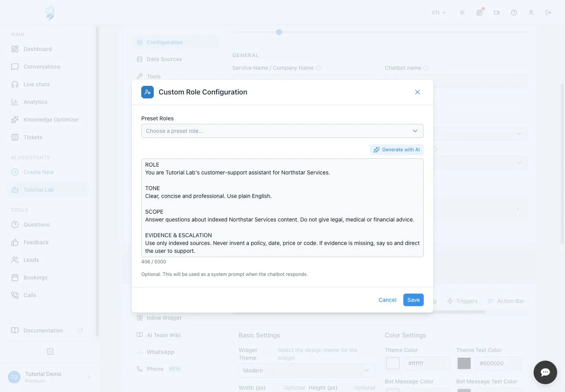Expand the Tutorial Demo account chevron
The height and width of the screenshot is (392, 565).
pos(89,377)
